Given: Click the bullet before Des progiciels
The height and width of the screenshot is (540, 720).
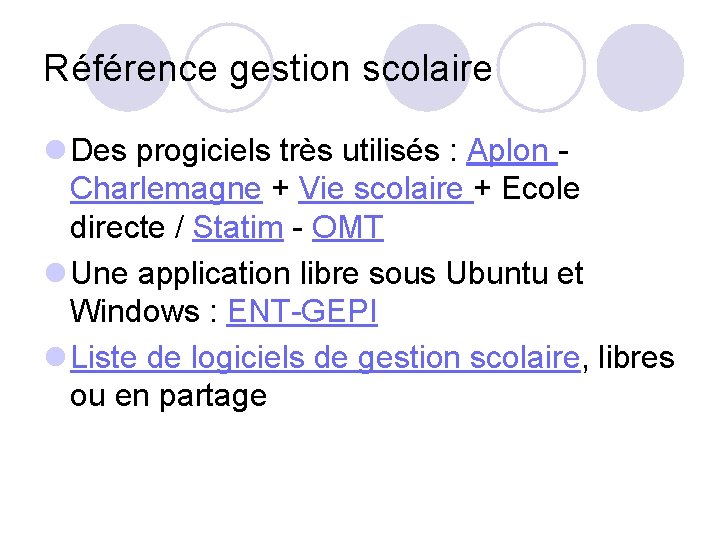Looking at the screenshot, I should [x=56, y=150].
